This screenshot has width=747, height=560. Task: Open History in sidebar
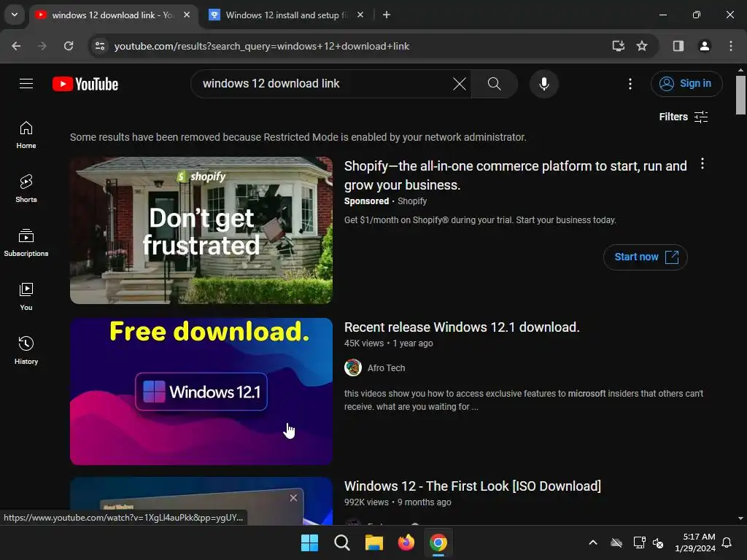point(26,351)
